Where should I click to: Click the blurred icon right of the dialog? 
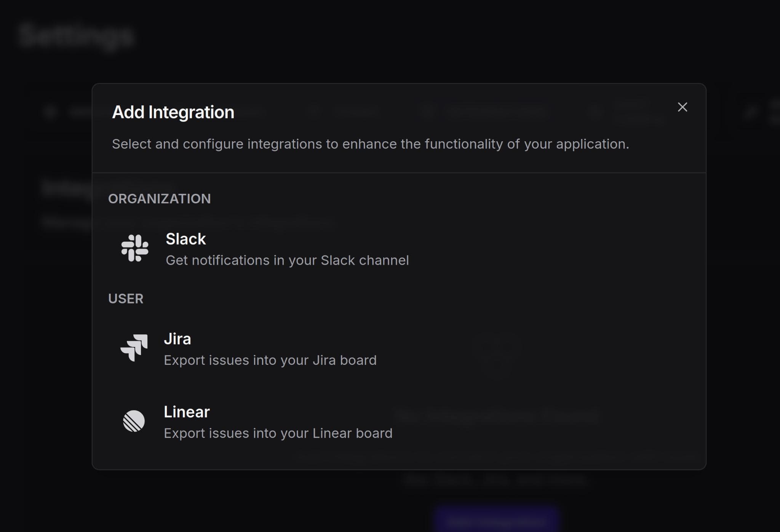[x=751, y=112]
